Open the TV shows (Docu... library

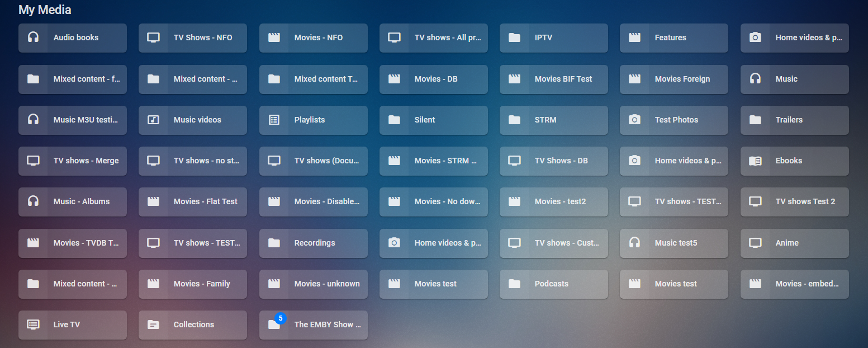[314, 161]
